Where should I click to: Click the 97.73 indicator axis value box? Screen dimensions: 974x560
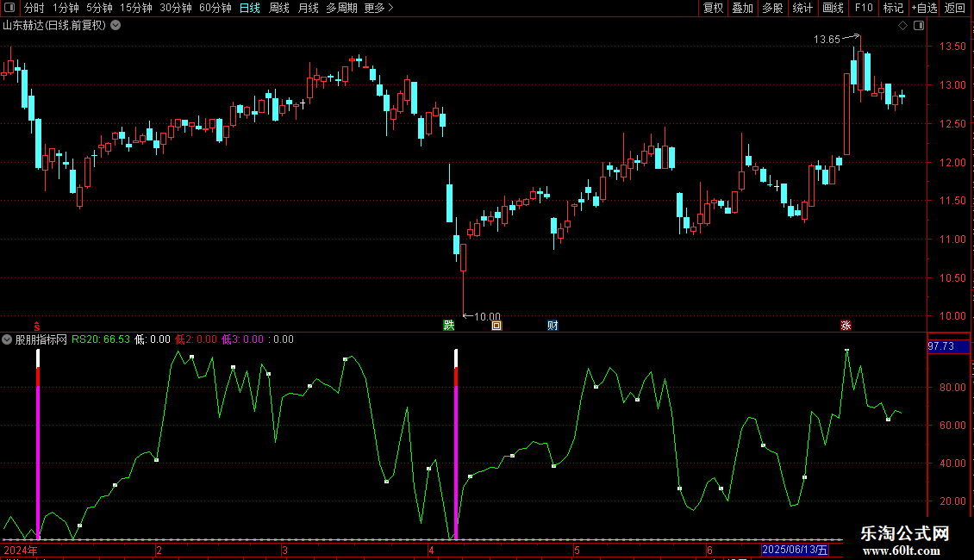948,346
